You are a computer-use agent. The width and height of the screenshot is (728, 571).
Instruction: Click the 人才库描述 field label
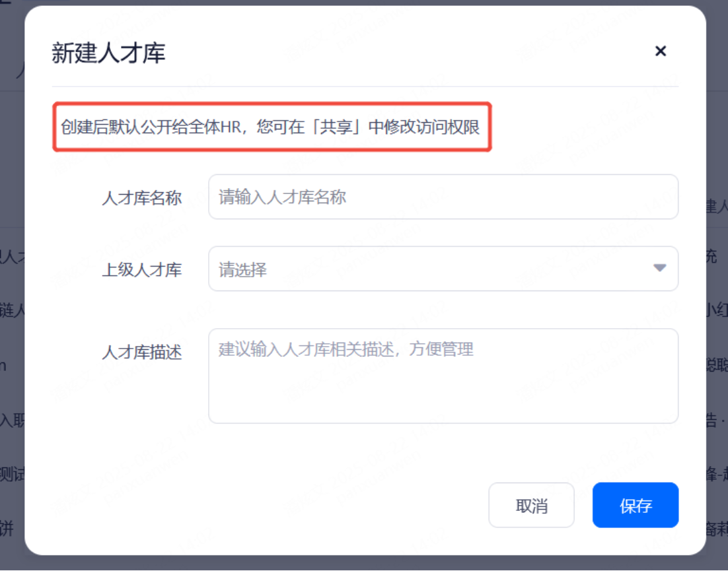(x=141, y=352)
